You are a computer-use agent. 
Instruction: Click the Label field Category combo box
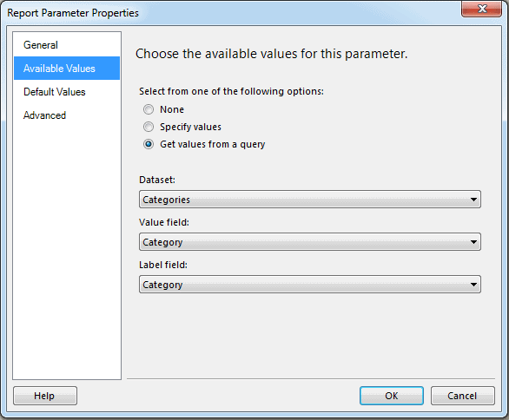[x=310, y=285]
